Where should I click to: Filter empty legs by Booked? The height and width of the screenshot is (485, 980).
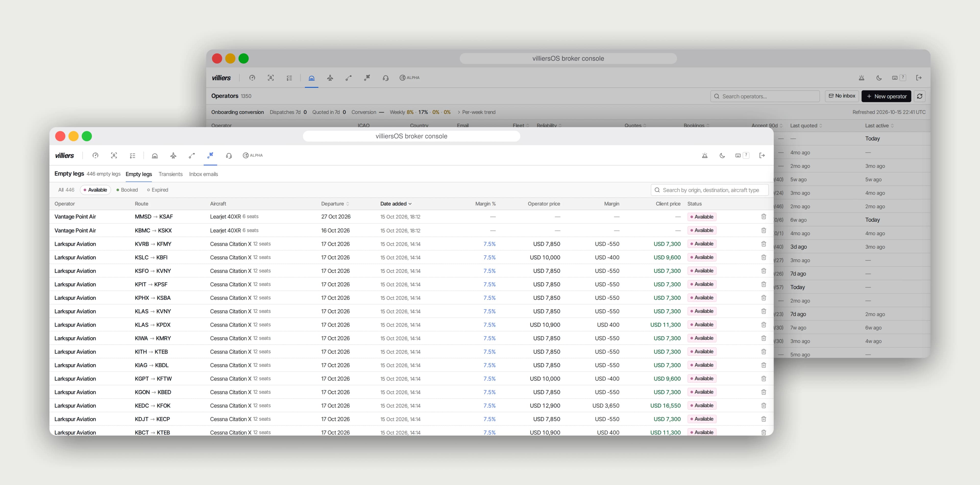coord(127,190)
